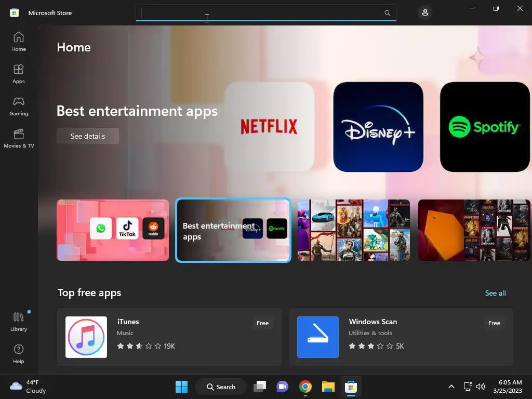Click the search magnifier icon
532x399 pixels.
(387, 13)
